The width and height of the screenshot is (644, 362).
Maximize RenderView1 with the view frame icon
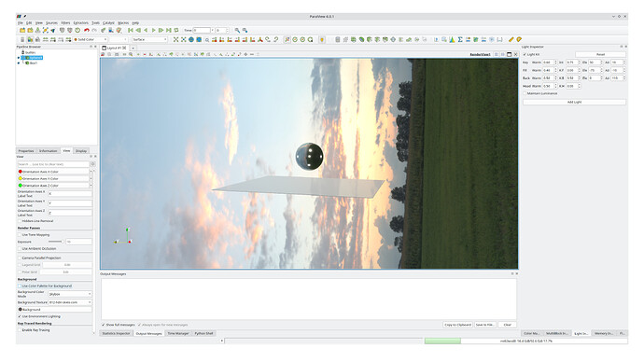coord(510,54)
